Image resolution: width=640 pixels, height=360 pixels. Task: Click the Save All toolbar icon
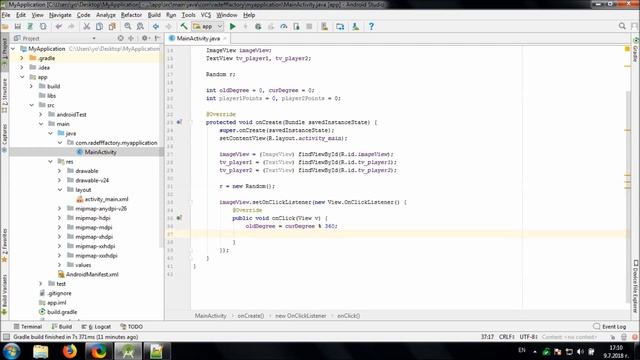point(18,27)
